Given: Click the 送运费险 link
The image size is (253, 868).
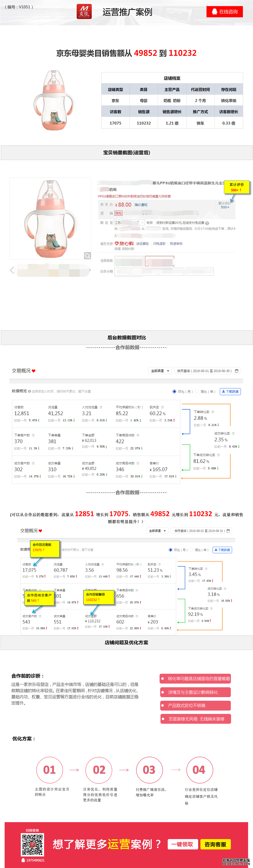Looking at the screenshot, I should coord(142,244).
